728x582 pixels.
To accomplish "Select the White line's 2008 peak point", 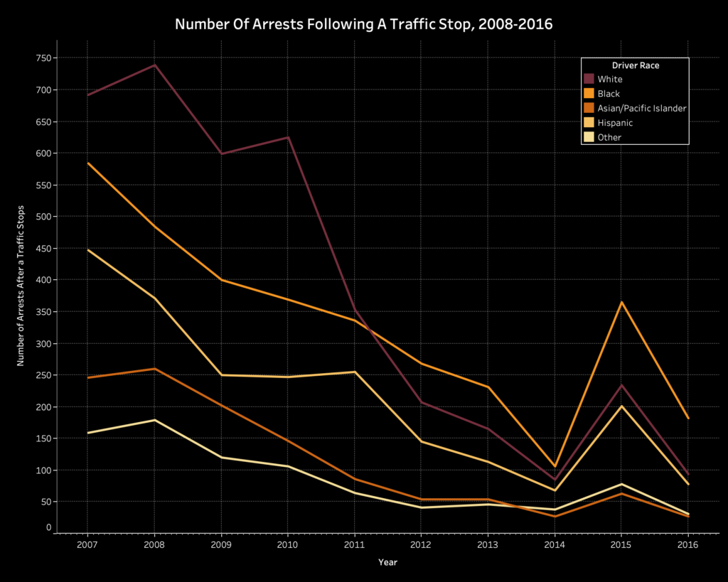I will 154,65.
